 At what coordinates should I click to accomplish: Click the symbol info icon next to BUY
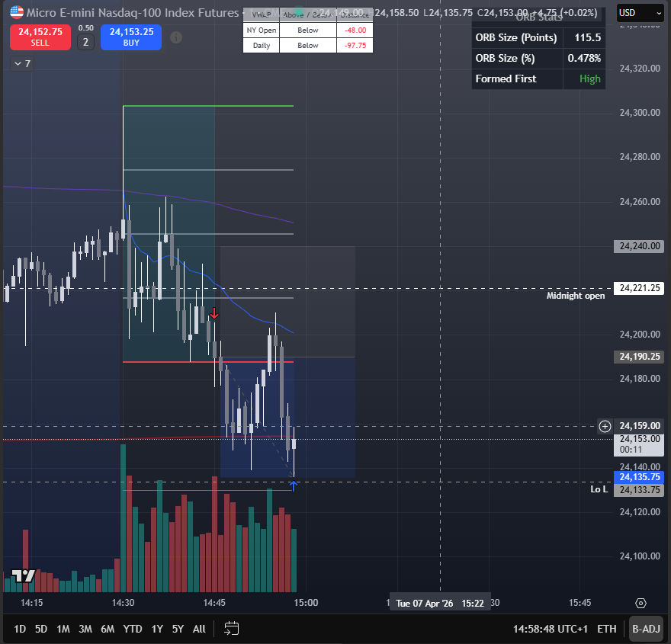[x=176, y=37]
